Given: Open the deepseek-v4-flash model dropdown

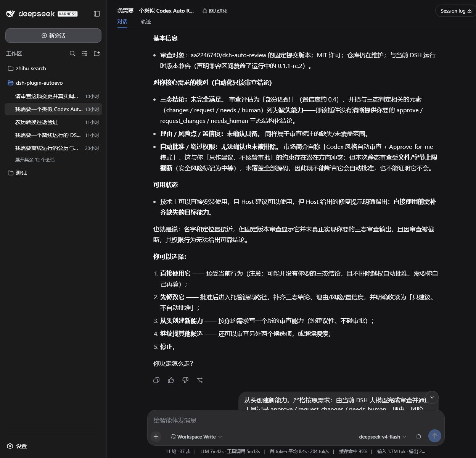Looking at the screenshot, I should [383, 437].
